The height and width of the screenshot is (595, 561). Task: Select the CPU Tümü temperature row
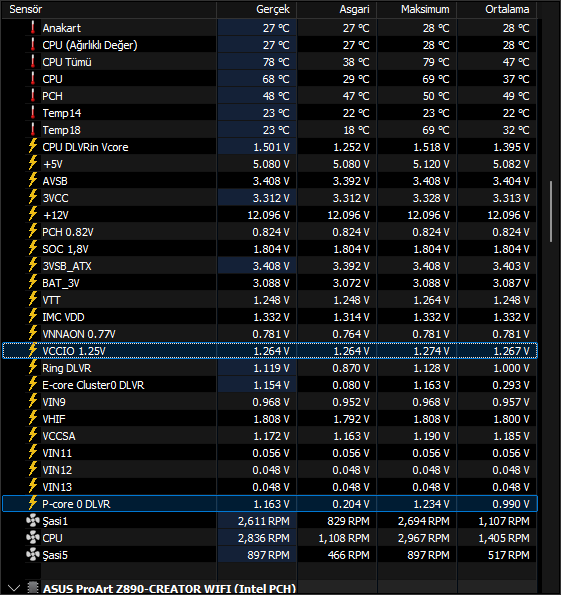point(270,61)
